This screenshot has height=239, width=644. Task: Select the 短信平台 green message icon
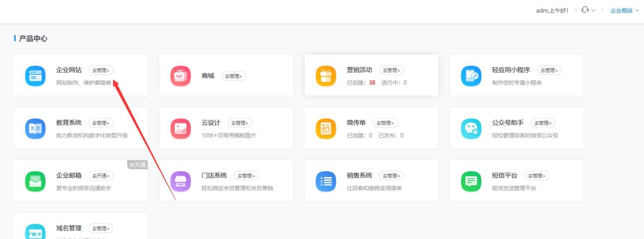pos(471,181)
